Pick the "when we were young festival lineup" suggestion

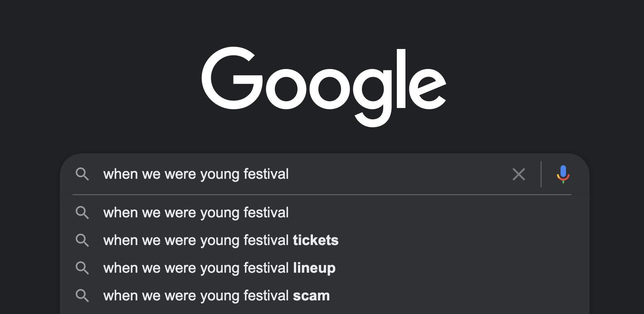220,268
